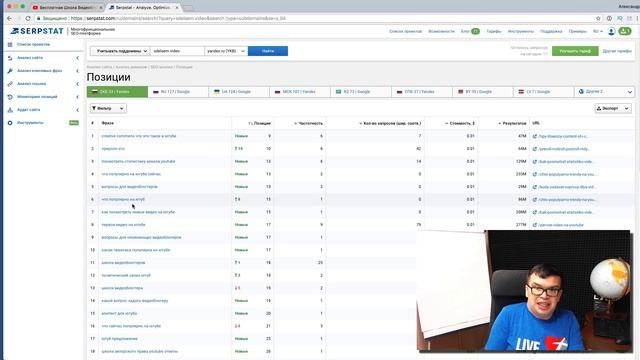The height and width of the screenshot is (360, 640).
Task: Switch to the RU 127 | Google tab
Action: pos(178,92)
